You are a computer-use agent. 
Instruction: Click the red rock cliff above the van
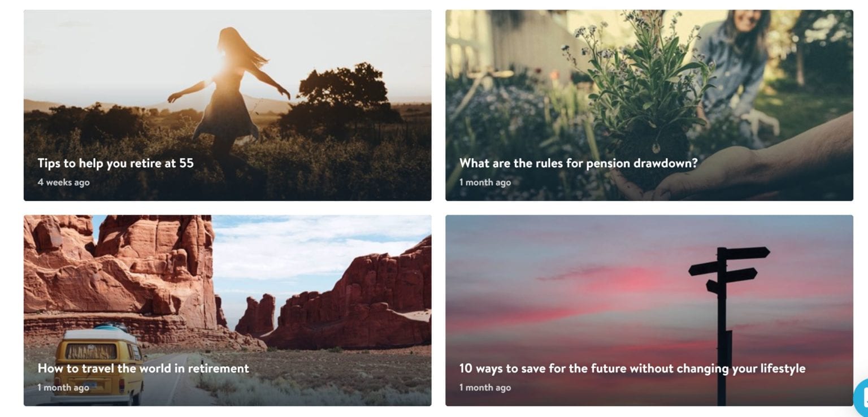coord(119,266)
